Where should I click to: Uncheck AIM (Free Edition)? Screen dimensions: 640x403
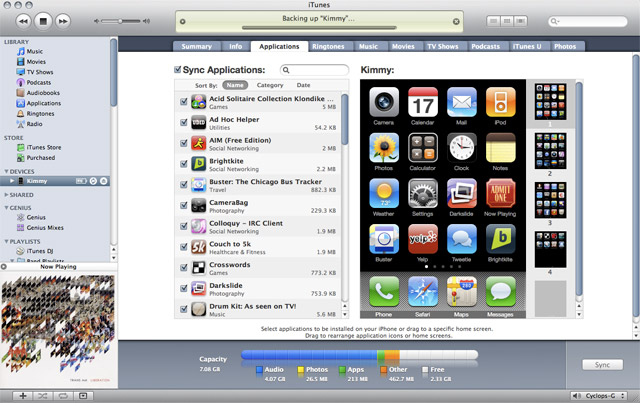pyautogui.click(x=184, y=143)
